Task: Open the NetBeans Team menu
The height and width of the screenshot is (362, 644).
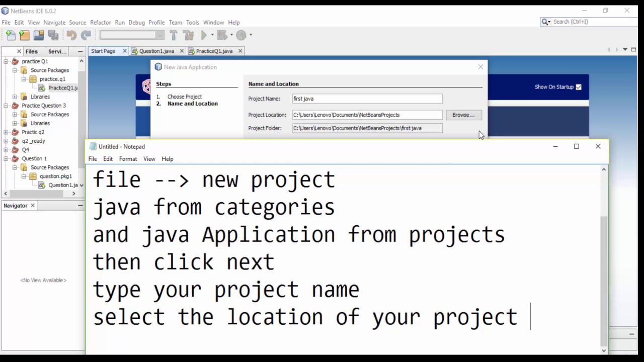Action: [175, 23]
